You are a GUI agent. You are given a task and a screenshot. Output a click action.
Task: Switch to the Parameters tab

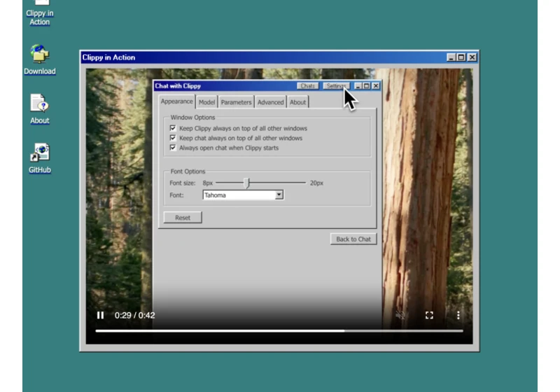pos(236,102)
